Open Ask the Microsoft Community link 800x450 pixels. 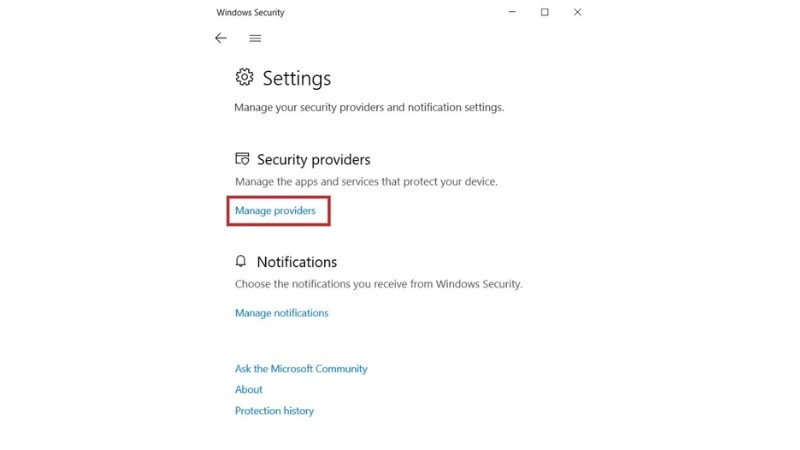(x=301, y=368)
